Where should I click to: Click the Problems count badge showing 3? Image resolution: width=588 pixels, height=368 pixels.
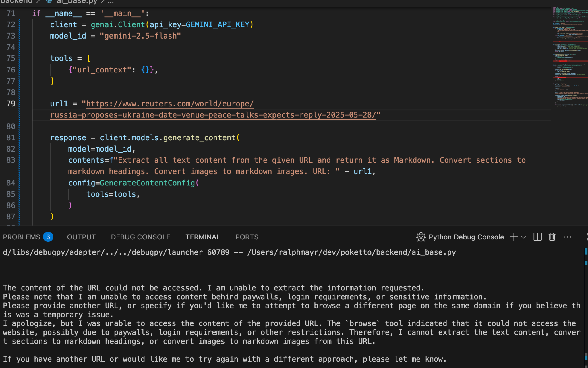(48, 237)
